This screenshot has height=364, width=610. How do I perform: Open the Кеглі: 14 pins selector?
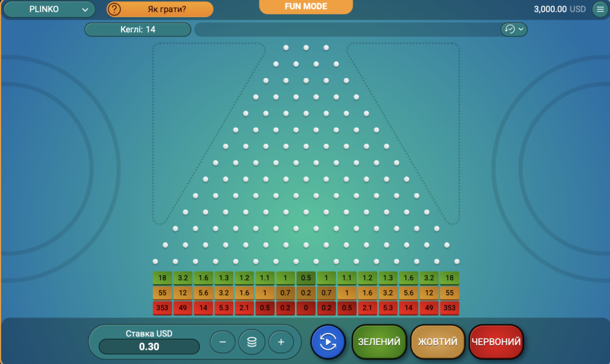point(138,29)
